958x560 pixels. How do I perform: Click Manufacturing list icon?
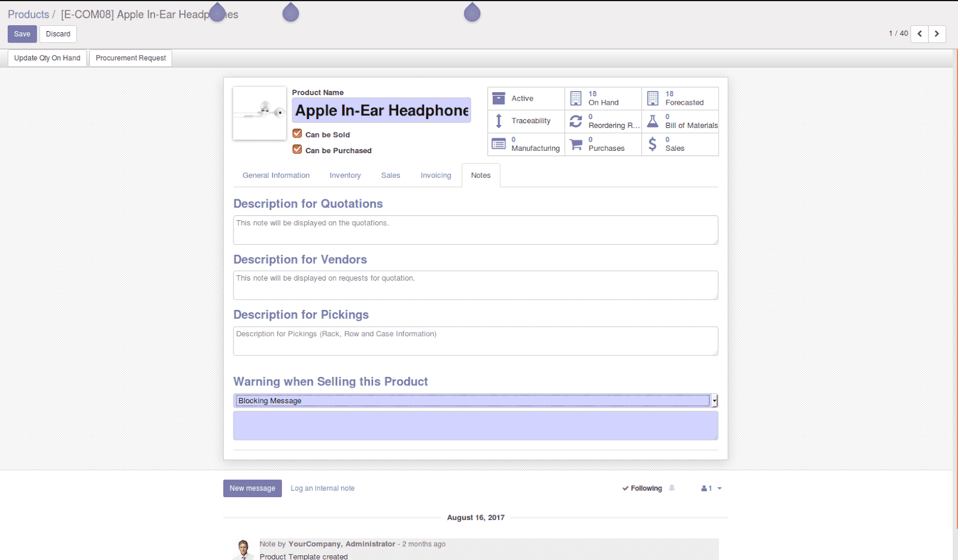[x=498, y=144]
